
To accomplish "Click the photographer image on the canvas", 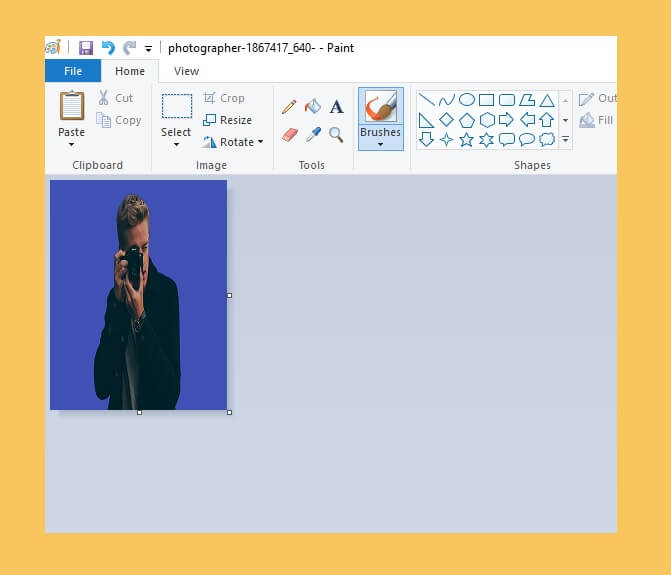I will (138, 295).
